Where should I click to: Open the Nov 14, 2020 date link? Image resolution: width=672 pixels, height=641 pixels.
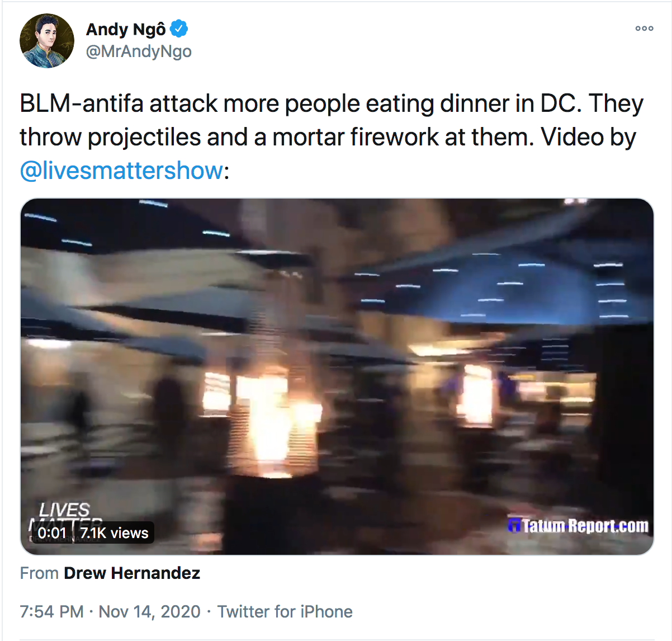click(149, 611)
